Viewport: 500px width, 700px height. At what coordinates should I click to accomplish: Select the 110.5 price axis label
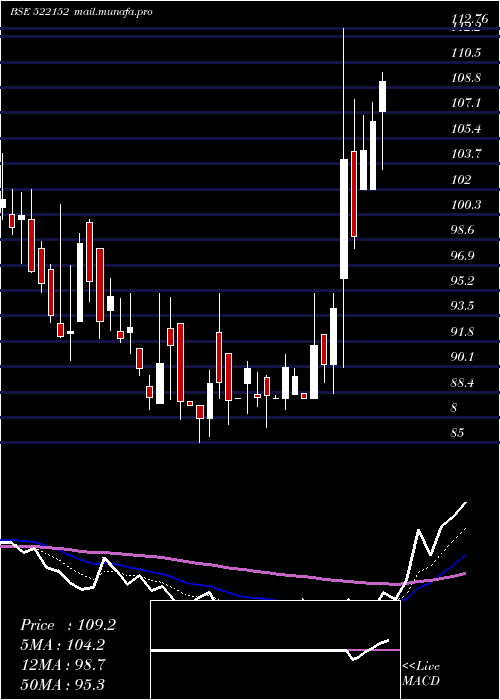click(x=467, y=53)
